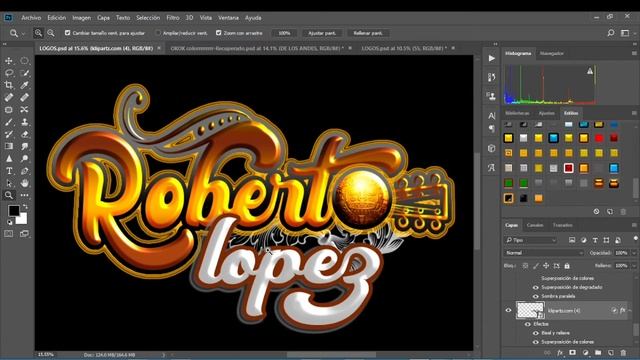Enable Ampliar/reducir vent. checkbox

click(x=158, y=33)
